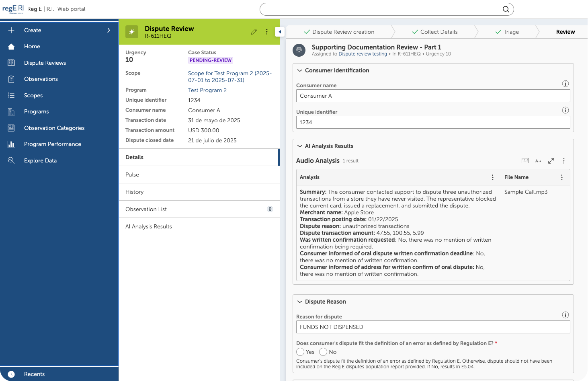
Task: Open the Test Program 2 link
Action: [x=207, y=90]
